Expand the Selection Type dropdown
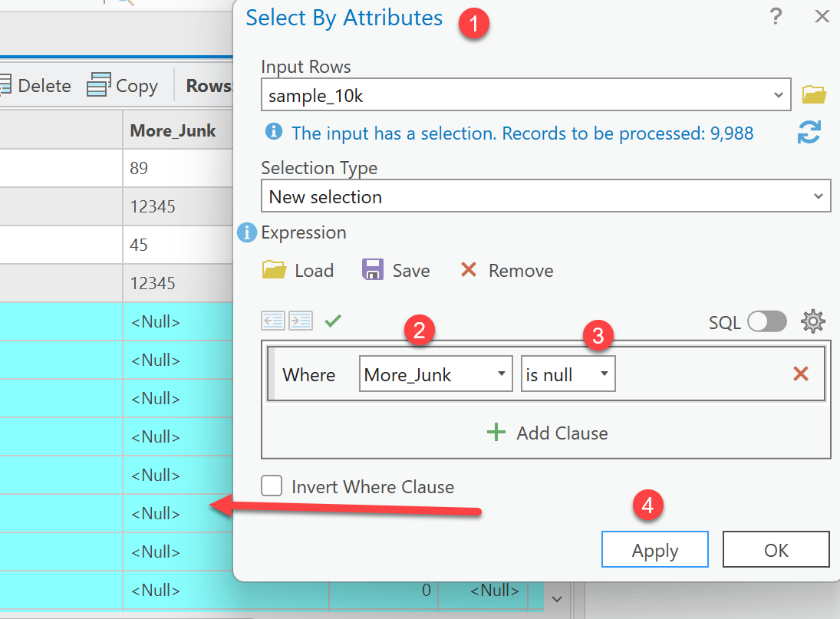Image resolution: width=840 pixels, height=619 pixels. [x=817, y=197]
